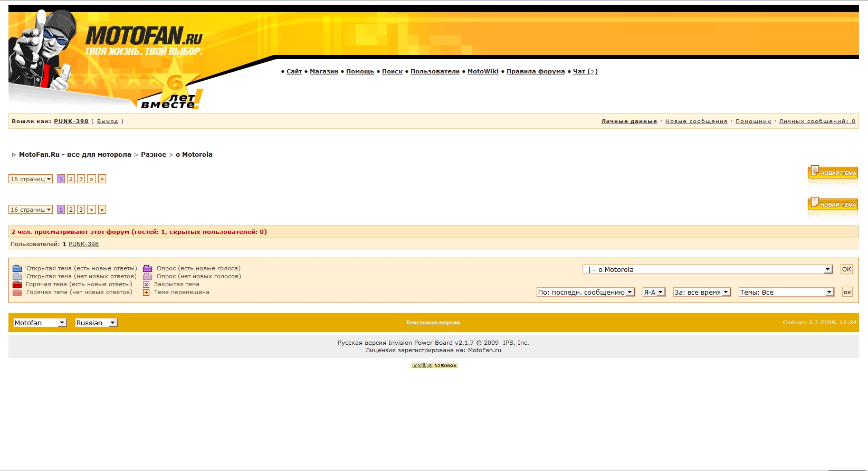Click the poll without new votes icon
This screenshot has height=471, width=868.
[147, 276]
